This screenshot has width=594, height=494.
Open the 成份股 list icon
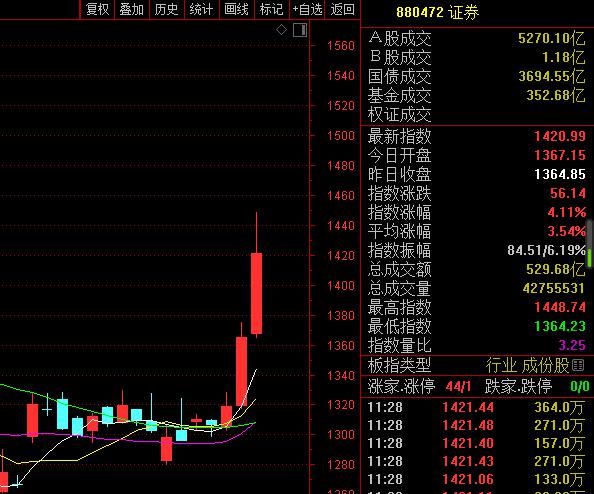coord(578,366)
